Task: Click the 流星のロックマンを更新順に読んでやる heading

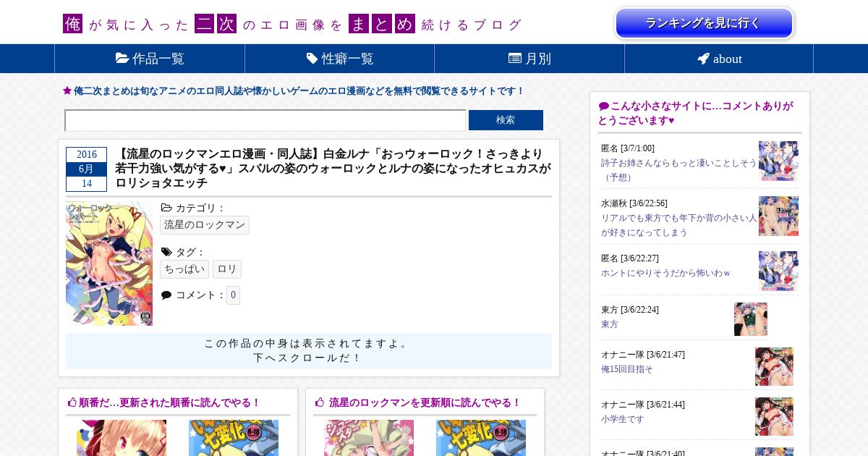Action: click(x=425, y=402)
